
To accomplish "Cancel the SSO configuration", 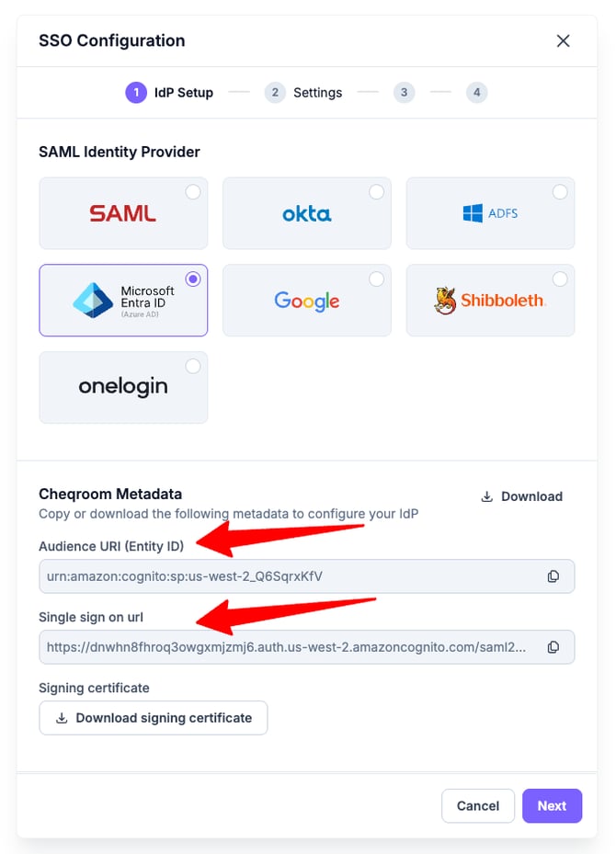I will click(477, 805).
